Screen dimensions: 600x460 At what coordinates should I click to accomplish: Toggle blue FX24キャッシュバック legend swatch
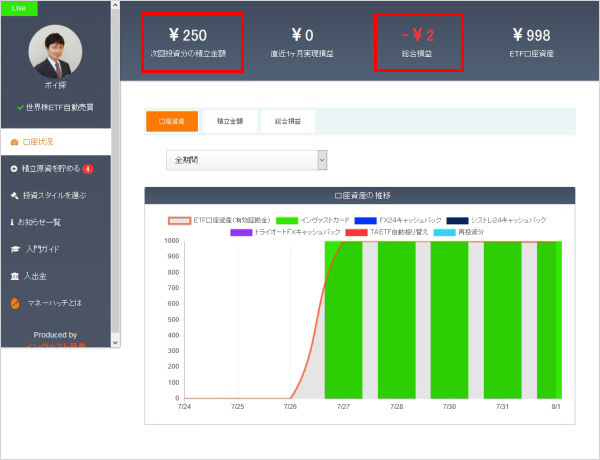click(365, 220)
